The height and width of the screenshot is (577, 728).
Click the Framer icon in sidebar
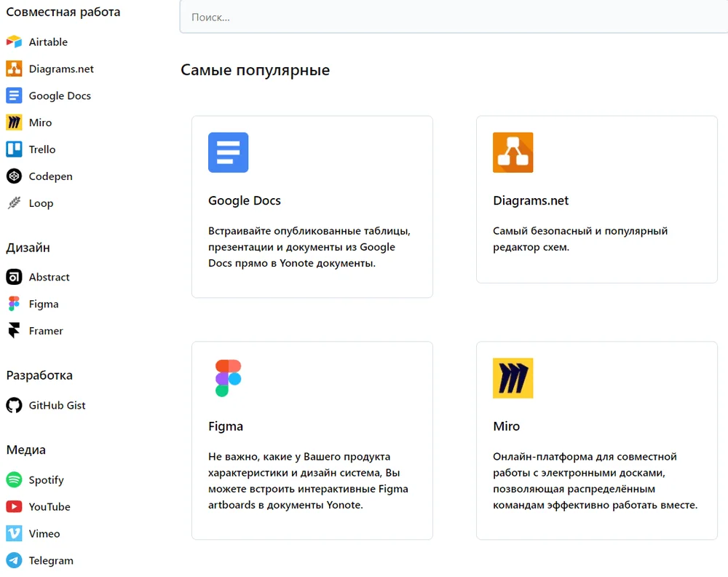pos(14,331)
